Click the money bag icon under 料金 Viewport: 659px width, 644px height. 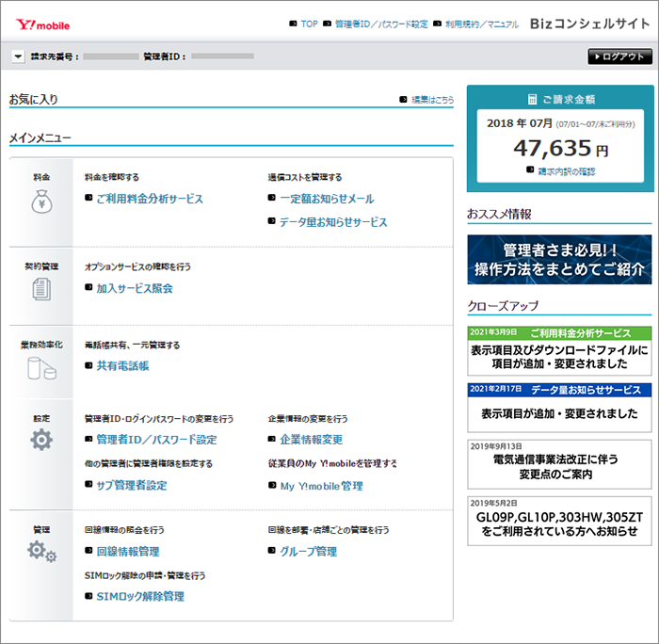[41, 201]
